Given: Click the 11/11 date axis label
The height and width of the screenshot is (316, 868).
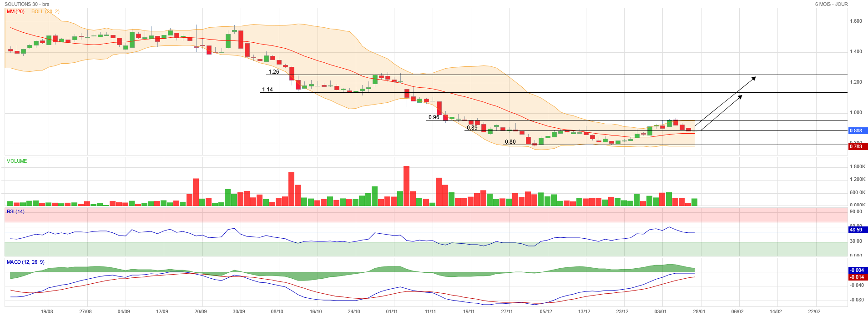Looking at the screenshot, I should pos(430,311).
